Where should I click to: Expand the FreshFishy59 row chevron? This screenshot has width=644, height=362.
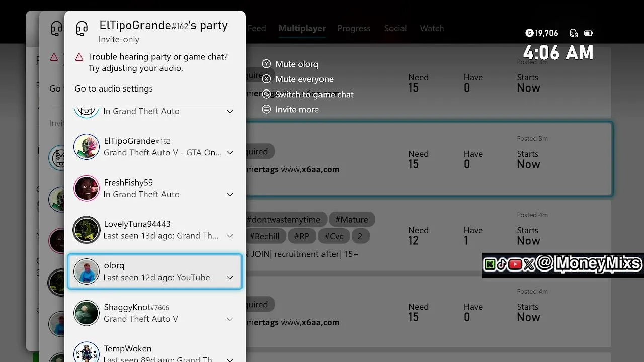point(230,195)
